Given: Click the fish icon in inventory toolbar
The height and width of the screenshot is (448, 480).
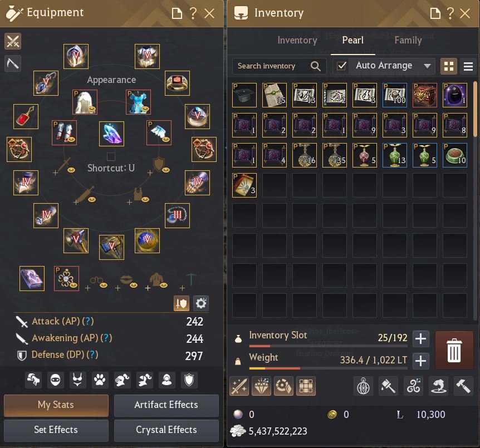Looking at the screenshot, I should pyautogui.click(x=438, y=386).
